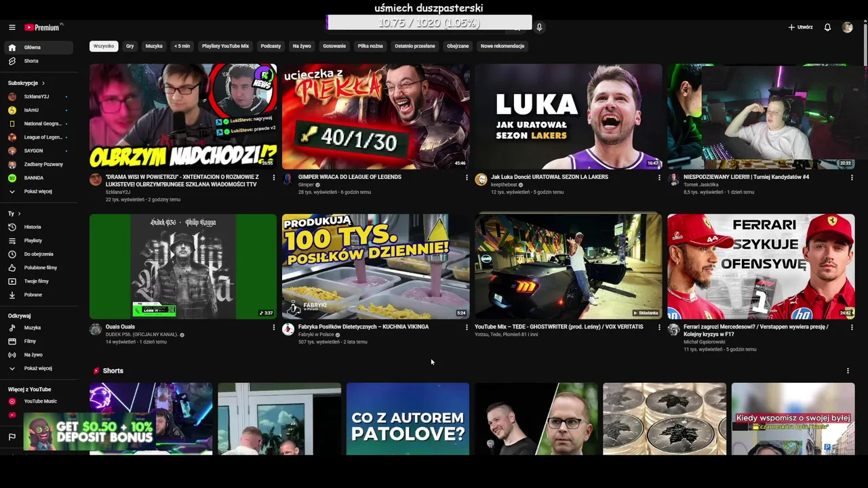Activate voice search microphone
This screenshot has width=868, height=488.
click(539, 27)
